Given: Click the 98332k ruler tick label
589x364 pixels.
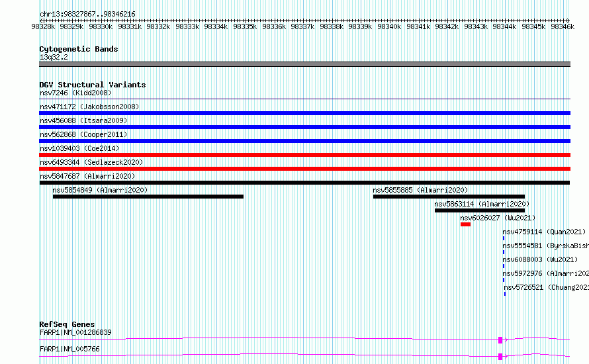Looking at the screenshot, I should pos(158,26).
